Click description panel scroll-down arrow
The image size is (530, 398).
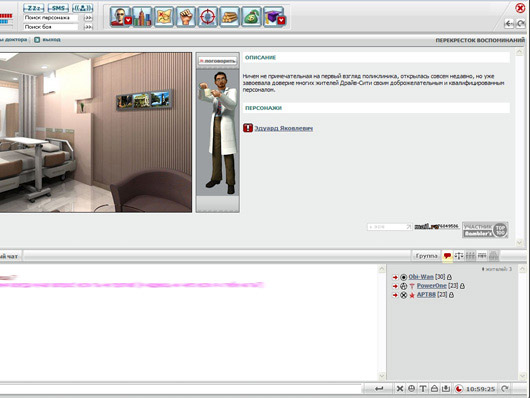[x=520, y=242]
